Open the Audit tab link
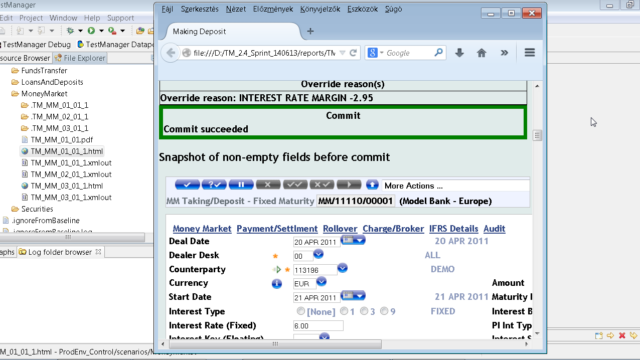The width and height of the screenshot is (640, 360). [x=494, y=229]
